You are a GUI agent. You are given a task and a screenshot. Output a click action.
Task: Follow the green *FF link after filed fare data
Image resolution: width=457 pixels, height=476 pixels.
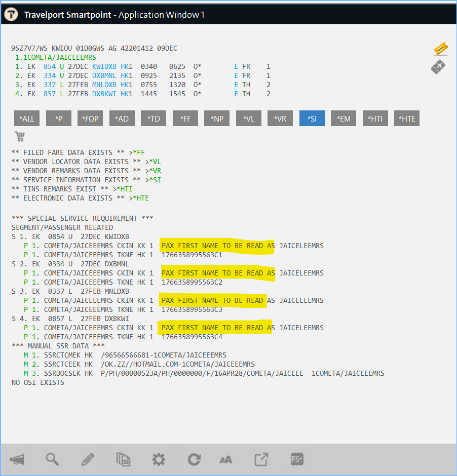pos(139,152)
